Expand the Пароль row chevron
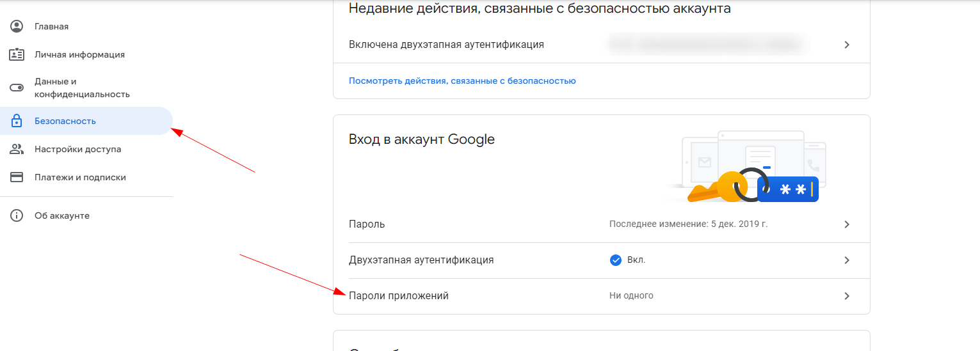Image resolution: width=980 pixels, height=351 pixels. pyautogui.click(x=847, y=224)
